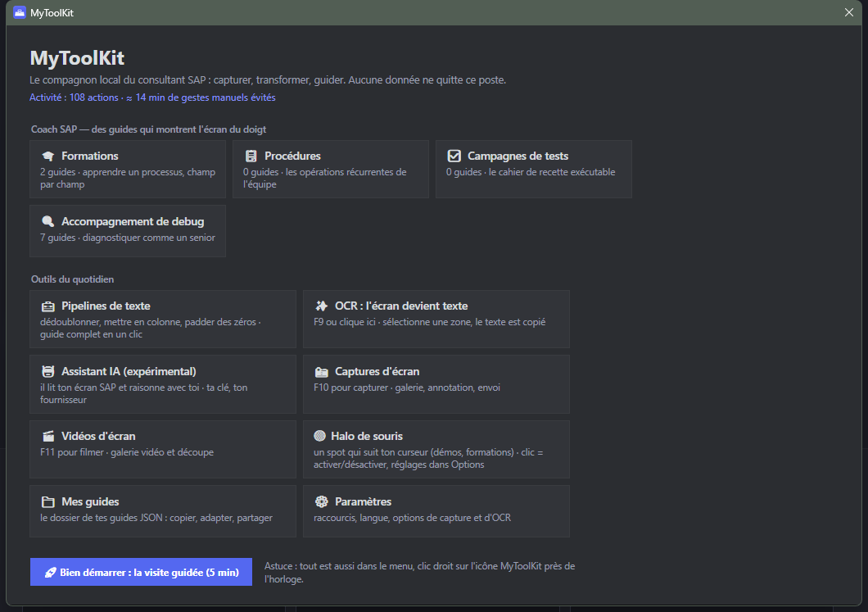This screenshot has width=868, height=612.
Task: Click "raccourcis, langue, options de capture et d'OCR"
Action: [413, 518]
